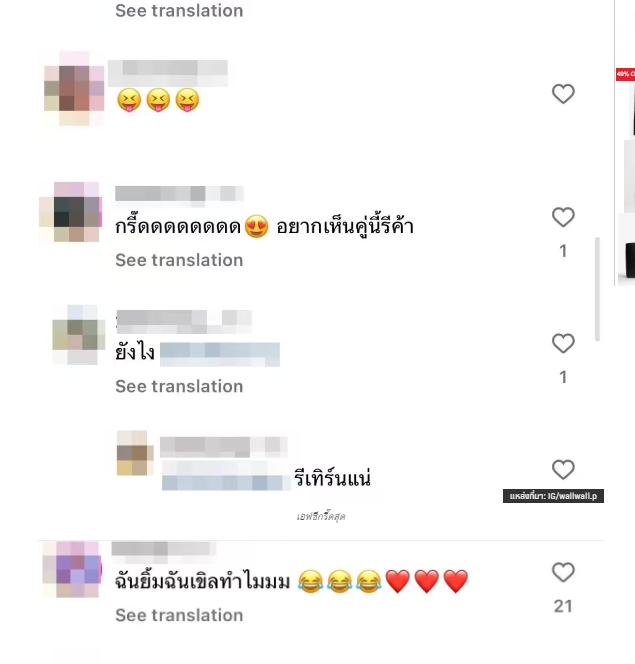The height and width of the screenshot is (664, 635).
Task: Open purple avatar beside ฉันยิ้มฉันเขิล comment
Action: [72, 570]
